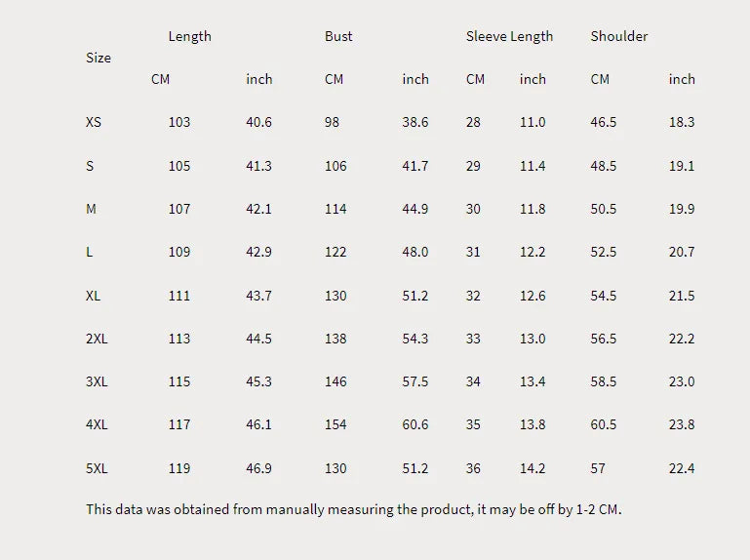The height and width of the screenshot is (560, 750).
Task: Click the 23.8 inch shoulder value
Action: pos(682,424)
